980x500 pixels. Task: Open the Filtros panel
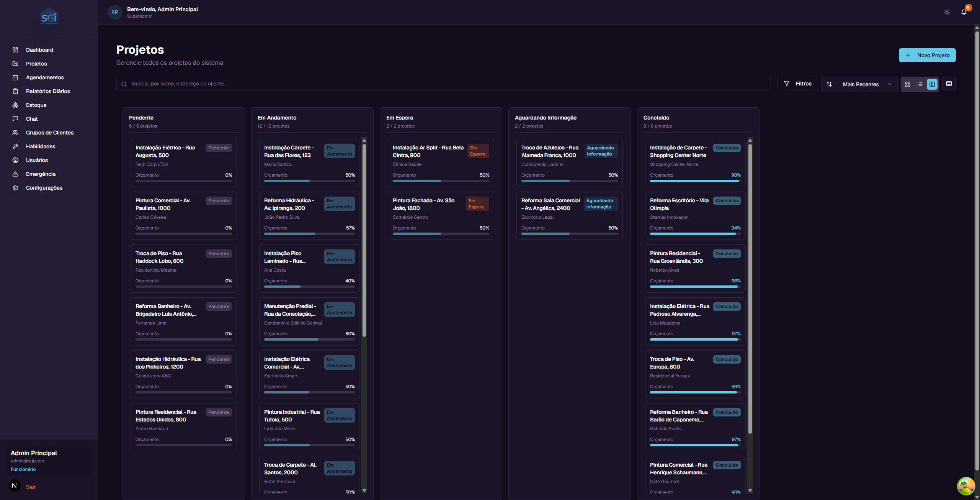tap(797, 84)
